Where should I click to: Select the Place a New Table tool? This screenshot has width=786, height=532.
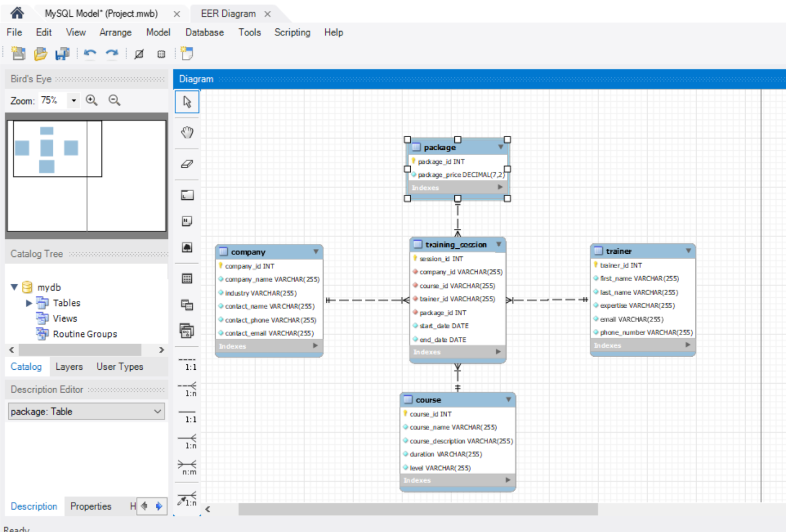point(187,278)
